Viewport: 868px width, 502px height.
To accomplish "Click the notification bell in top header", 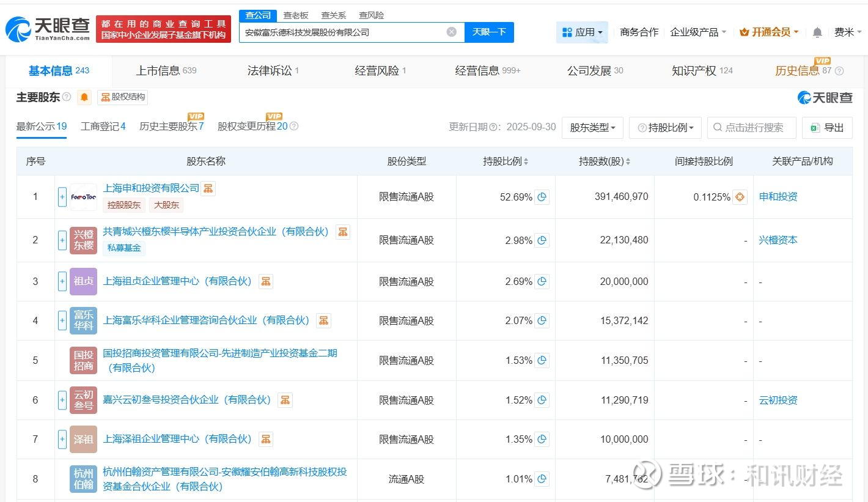I will pyautogui.click(x=817, y=32).
